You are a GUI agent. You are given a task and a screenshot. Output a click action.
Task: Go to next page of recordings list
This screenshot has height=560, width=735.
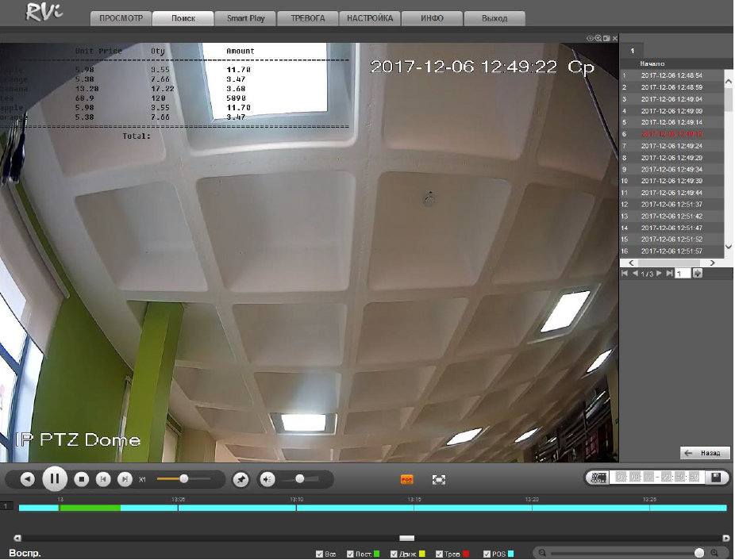(x=660, y=274)
